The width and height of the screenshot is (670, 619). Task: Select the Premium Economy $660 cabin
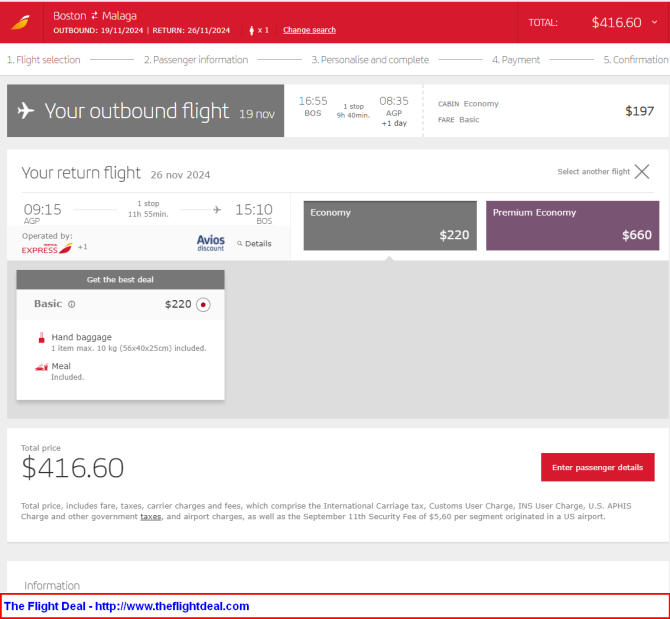[x=573, y=226]
